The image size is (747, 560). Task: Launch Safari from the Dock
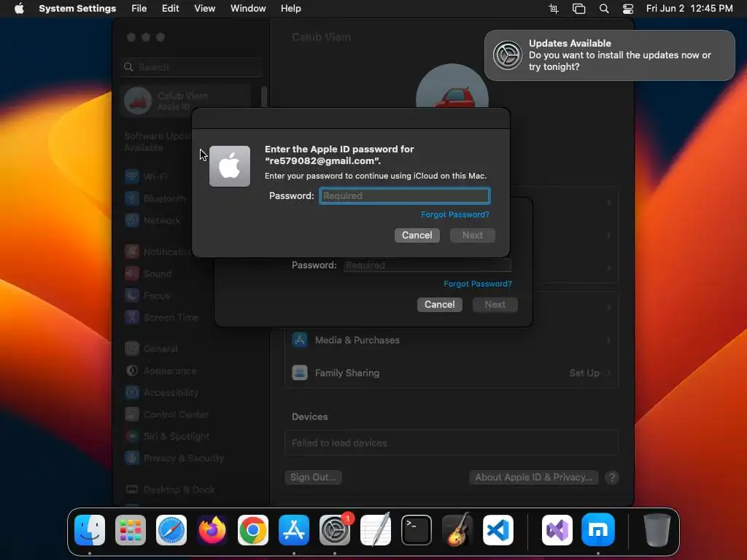coord(171,530)
